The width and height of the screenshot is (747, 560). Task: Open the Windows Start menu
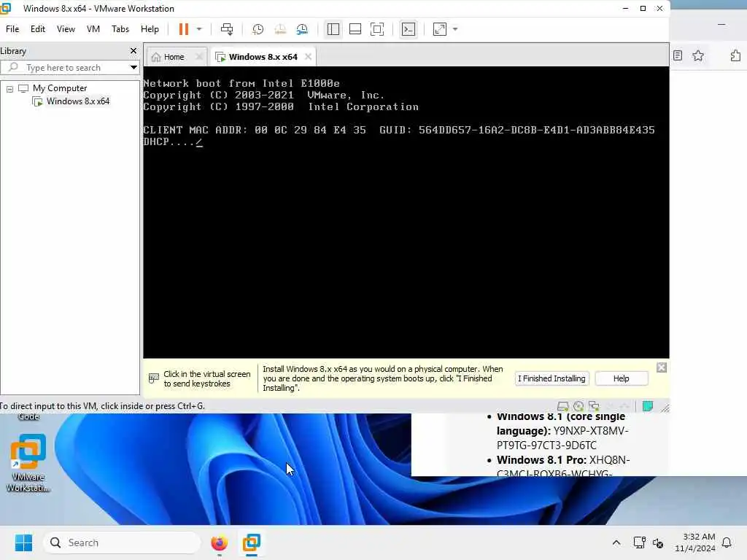[x=23, y=542]
